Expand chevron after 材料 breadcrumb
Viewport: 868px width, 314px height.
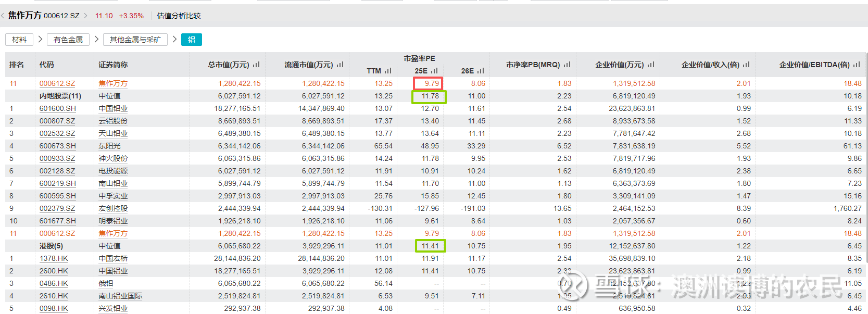[x=40, y=39]
